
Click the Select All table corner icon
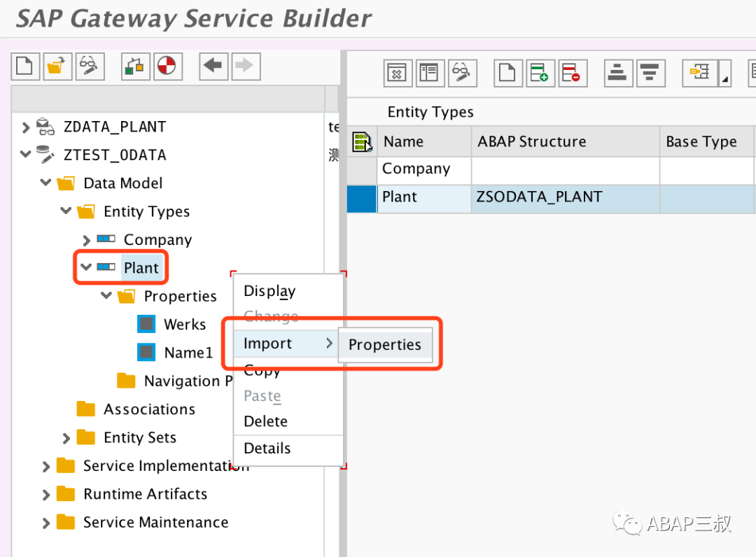362,141
